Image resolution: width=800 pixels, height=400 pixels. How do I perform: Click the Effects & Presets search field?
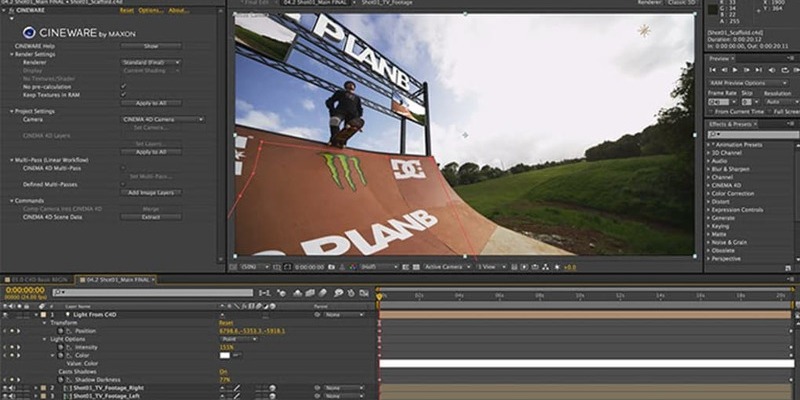pos(753,135)
